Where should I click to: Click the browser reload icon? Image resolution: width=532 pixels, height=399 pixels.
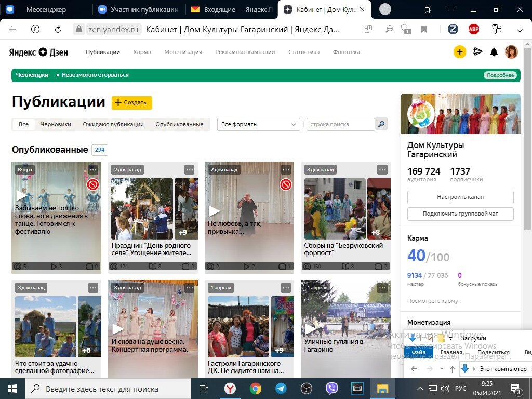[58, 30]
